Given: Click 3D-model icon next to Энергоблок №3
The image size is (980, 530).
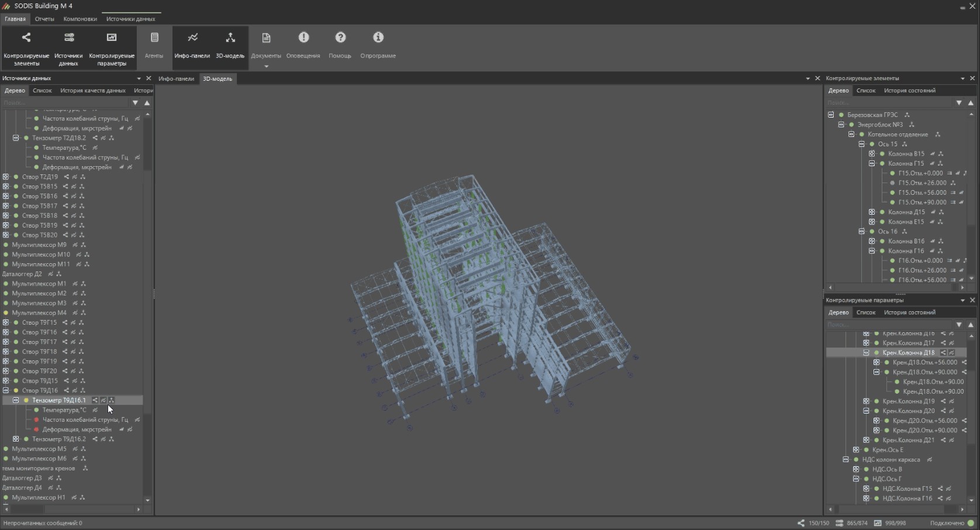Looking at the screenshot, I should tap(912, 125).
